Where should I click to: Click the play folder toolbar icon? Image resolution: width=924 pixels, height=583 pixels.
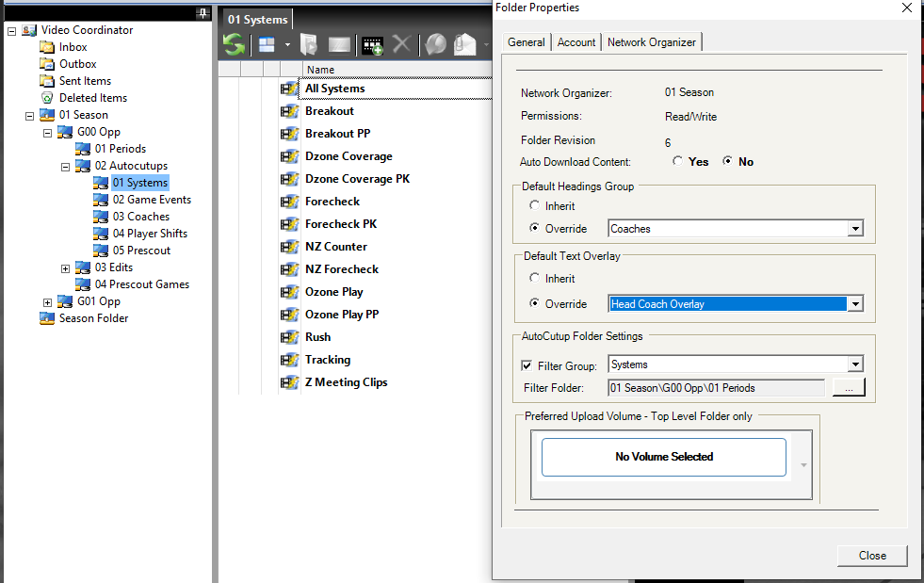tap(309, 45)
